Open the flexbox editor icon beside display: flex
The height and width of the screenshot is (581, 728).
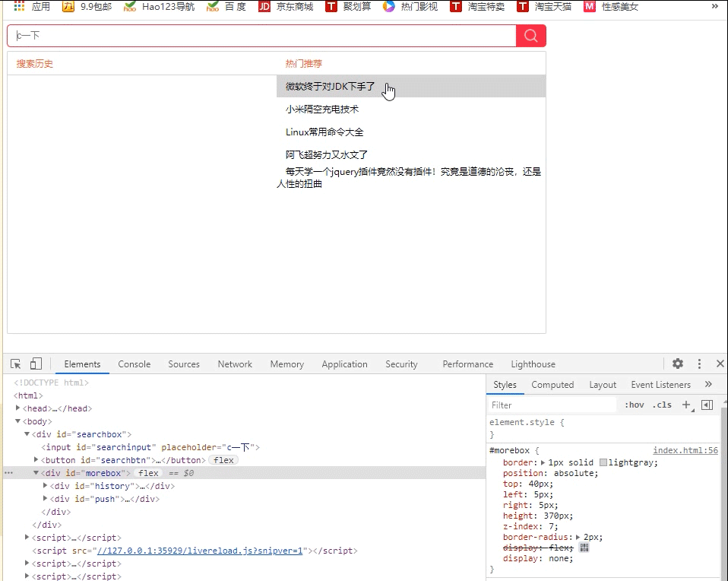[584, 548]
